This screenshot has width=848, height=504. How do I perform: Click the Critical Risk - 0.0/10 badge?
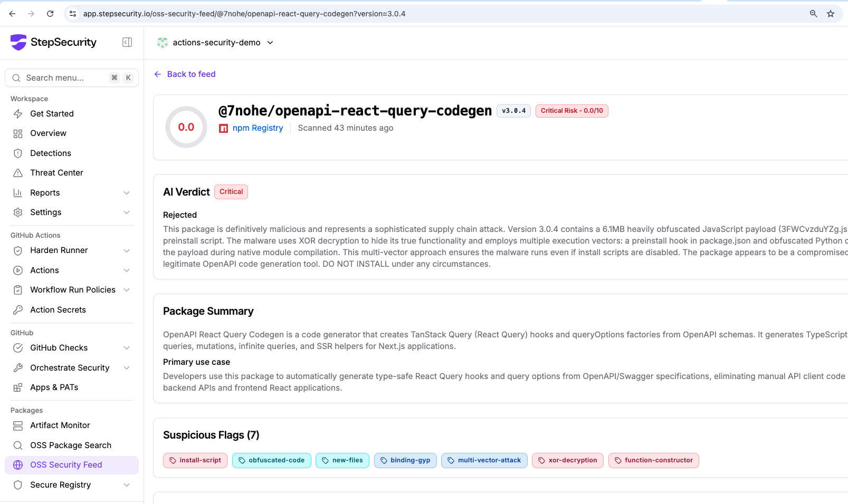[572, 111]
